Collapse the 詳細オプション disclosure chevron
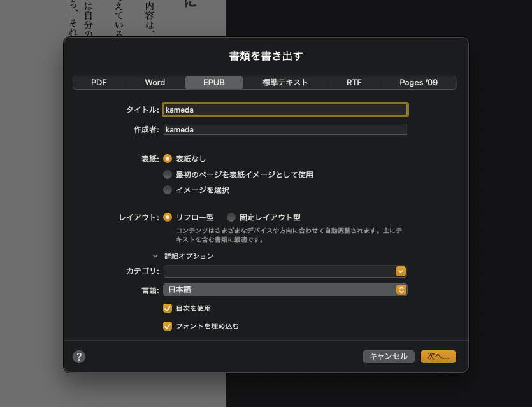532x407 pixels. (x=155, y=256)
